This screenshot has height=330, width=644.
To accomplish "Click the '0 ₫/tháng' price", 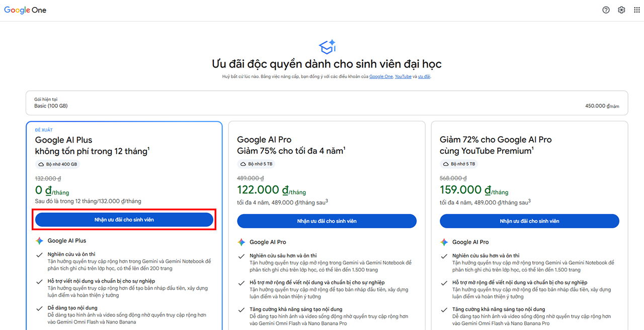I will coord(52,190).
